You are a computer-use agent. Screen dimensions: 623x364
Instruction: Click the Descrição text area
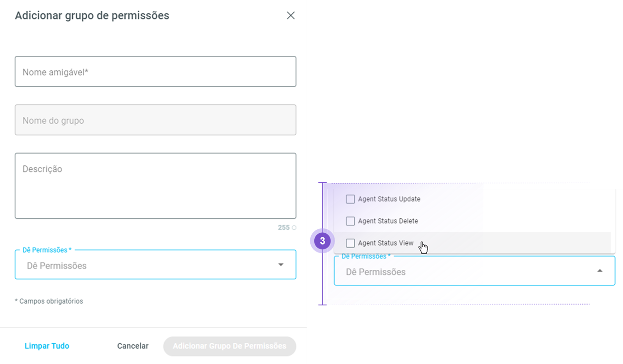pyautogui.click(x=155, y=186)
